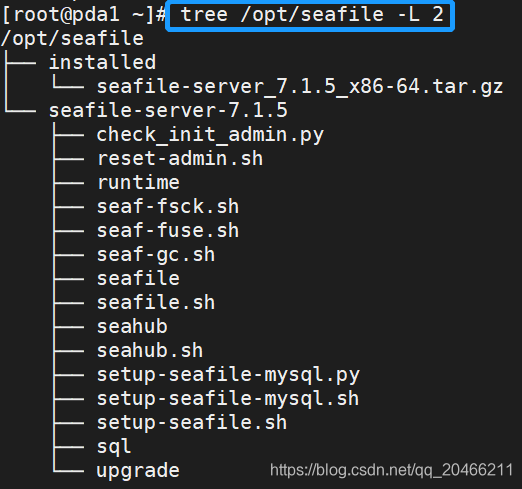The width and height of the screenshot is (522, 489).
Task: Click the highlighted tree /opt/seafile -L 2 command
Action: [x=311, y=15]
